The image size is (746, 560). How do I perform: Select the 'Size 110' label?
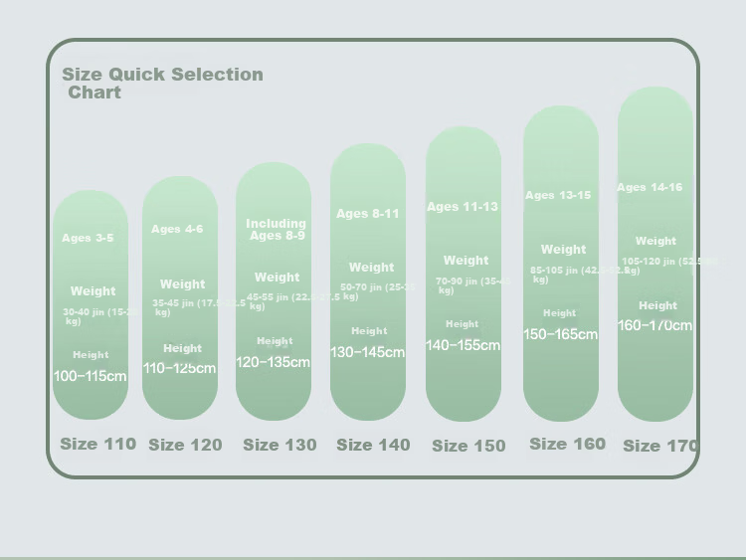98,444
